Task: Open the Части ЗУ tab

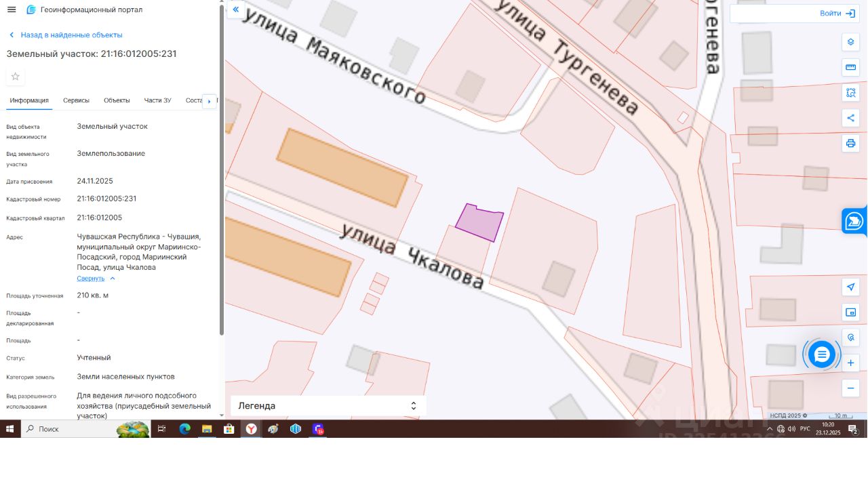Action: point(157,100)
